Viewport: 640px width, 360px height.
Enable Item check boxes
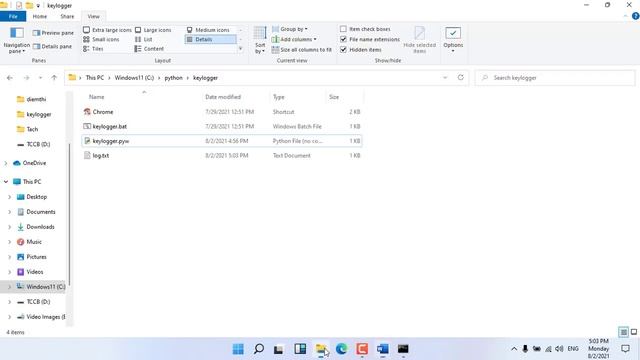click(x=365, y=29)
